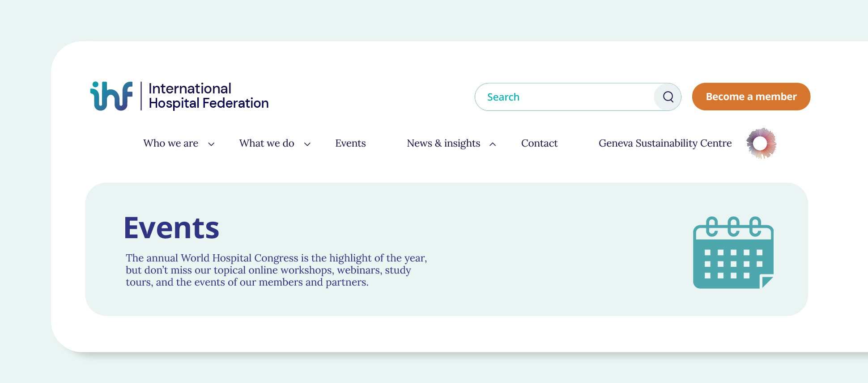Click the Geneva Sustainability Centre sunburst logo
Image resolution: width=868 pixels, height=383 pixels.
[x=761, y=143]
